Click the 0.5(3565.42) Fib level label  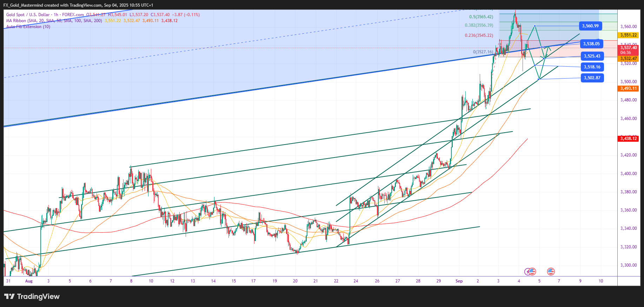pos(481,17)
